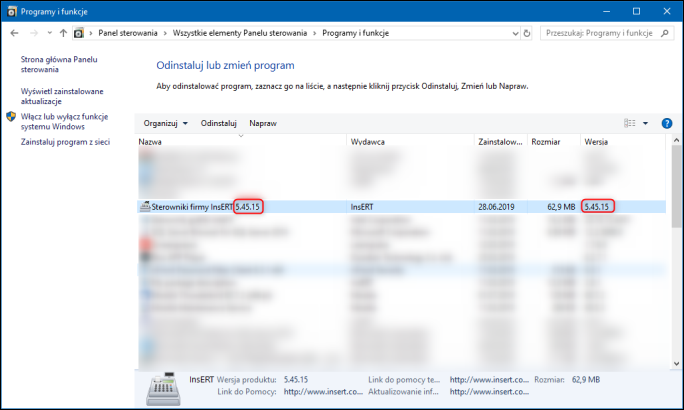Click Link do pomocy te... URL
Image resolution: width=684 pixels, height=410 pixels.
coord(489,379)
